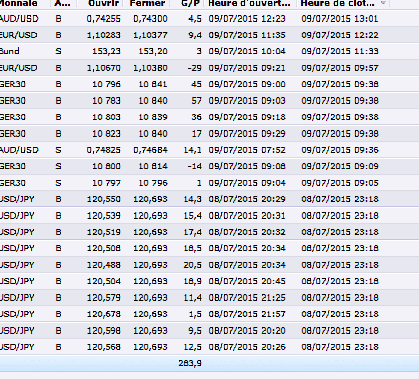Click the closing time 09/07/2015 09:05
Image resolution: width=419 pixels, height=379 pixels.
340,183
